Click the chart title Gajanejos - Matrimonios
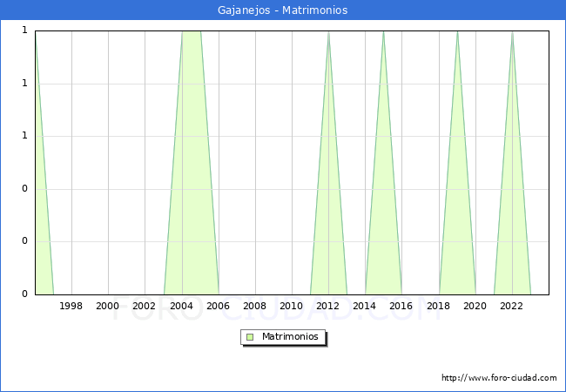Viewport: 566px width, 392px height. pos(283,10)
